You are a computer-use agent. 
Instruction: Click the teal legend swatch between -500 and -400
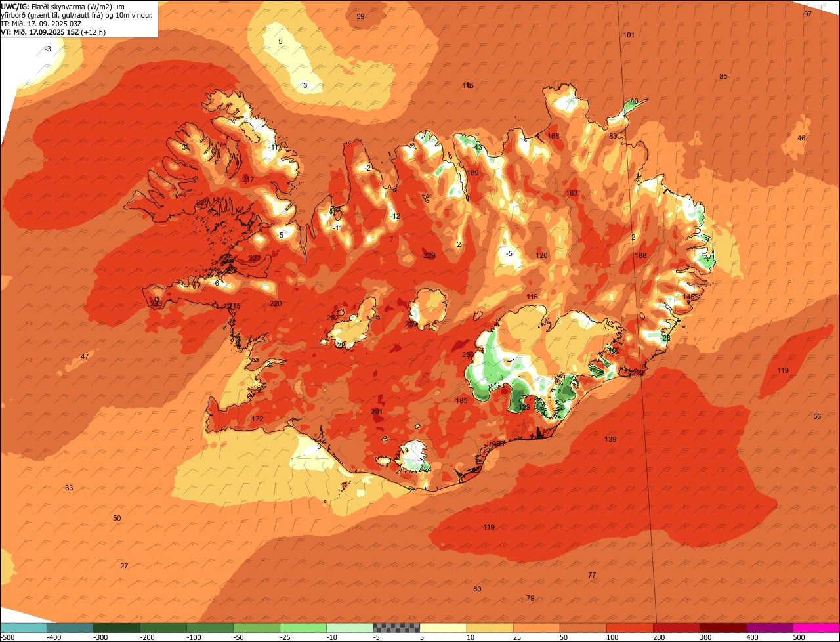tap(24, 628)
